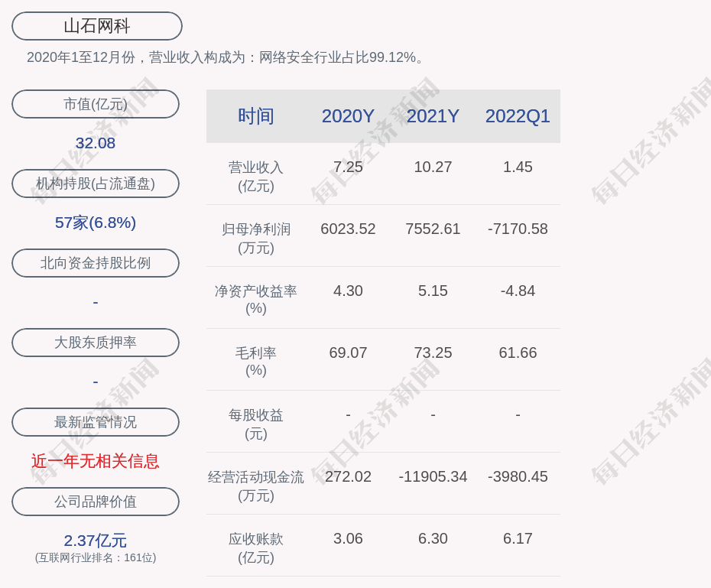Screen dimensions: 711x588
Task: Click the 营业收入(亿元) row label
Action: pos(255,176)
